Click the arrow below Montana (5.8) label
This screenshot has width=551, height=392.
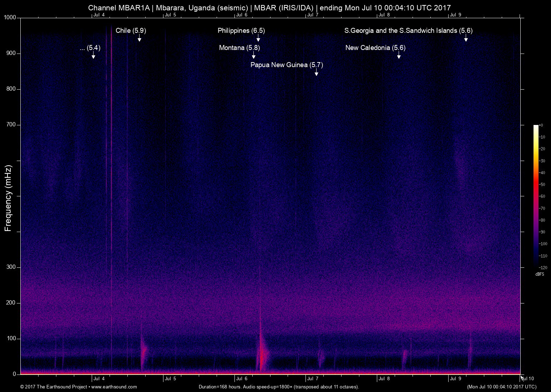pyautogui.click(x=253, y=55)
